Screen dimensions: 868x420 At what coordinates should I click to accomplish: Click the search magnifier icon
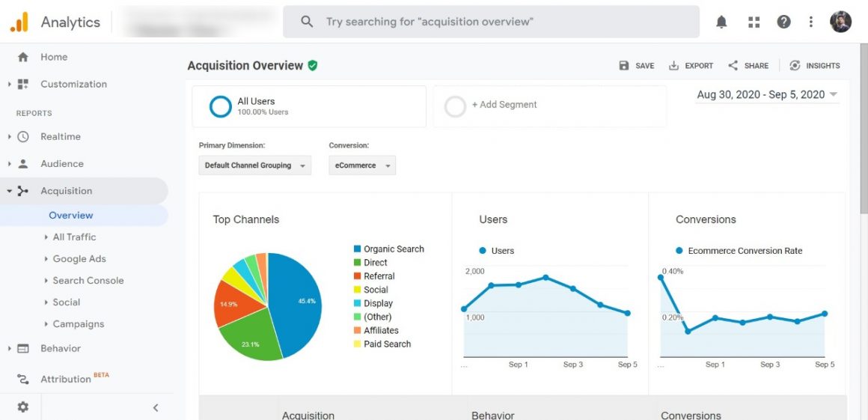point(307,22)
